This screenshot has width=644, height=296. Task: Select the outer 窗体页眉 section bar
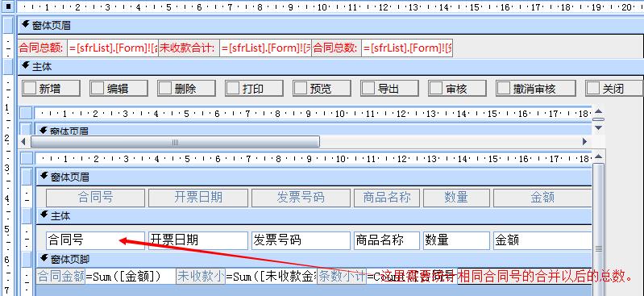[x=330, y=26]
